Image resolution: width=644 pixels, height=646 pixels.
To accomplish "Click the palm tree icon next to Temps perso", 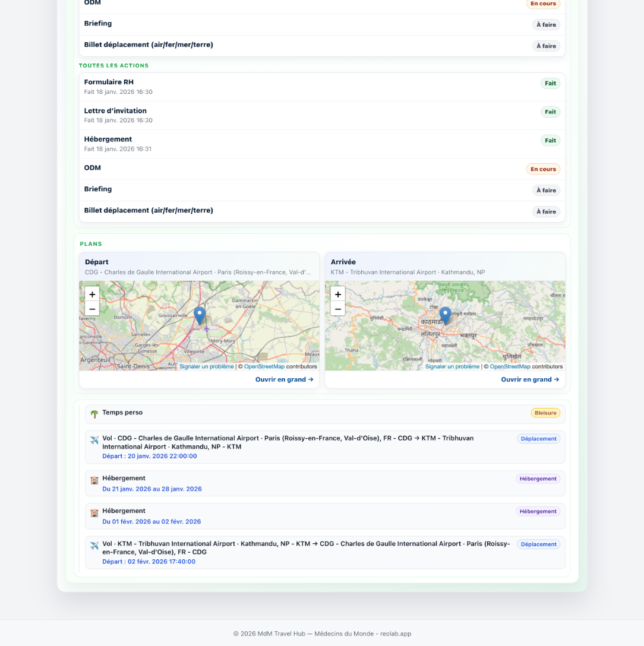I will (x=94, y=413).
